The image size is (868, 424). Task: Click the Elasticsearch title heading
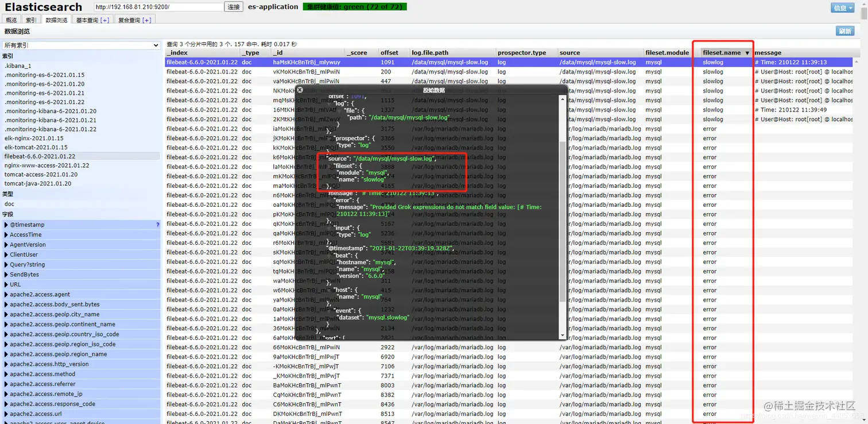(x=44, y=7)
